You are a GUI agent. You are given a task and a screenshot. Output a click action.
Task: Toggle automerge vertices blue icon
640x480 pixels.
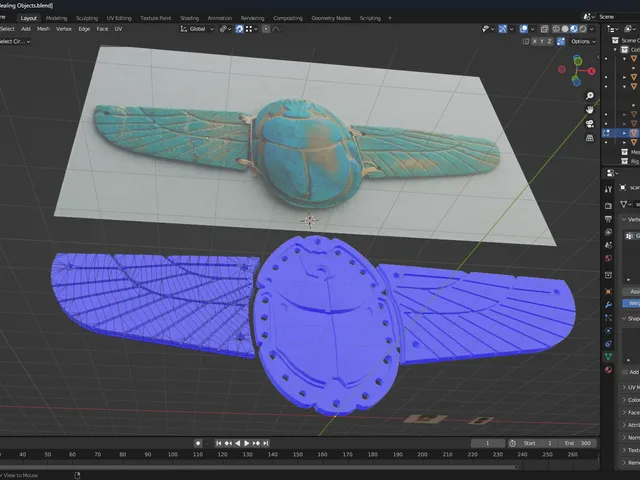click(x=561, y=41)
